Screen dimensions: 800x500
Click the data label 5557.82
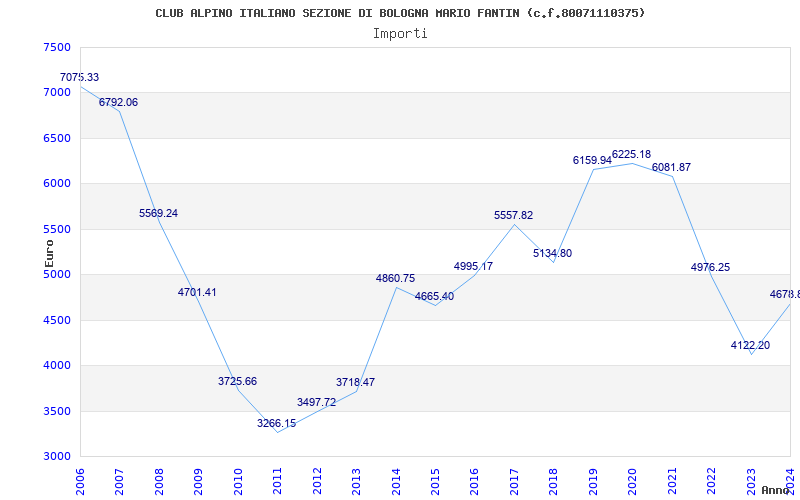click(x=514, y=215)
